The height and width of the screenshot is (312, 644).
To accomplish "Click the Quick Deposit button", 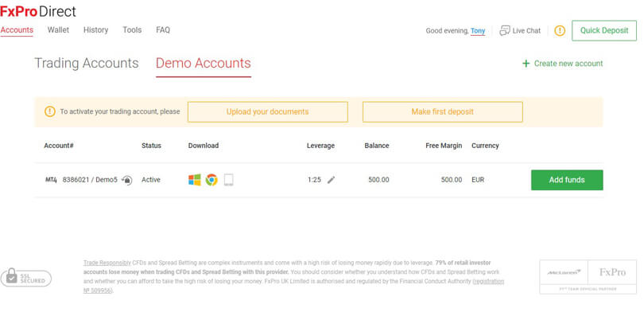I will click(x=604, y=30).
